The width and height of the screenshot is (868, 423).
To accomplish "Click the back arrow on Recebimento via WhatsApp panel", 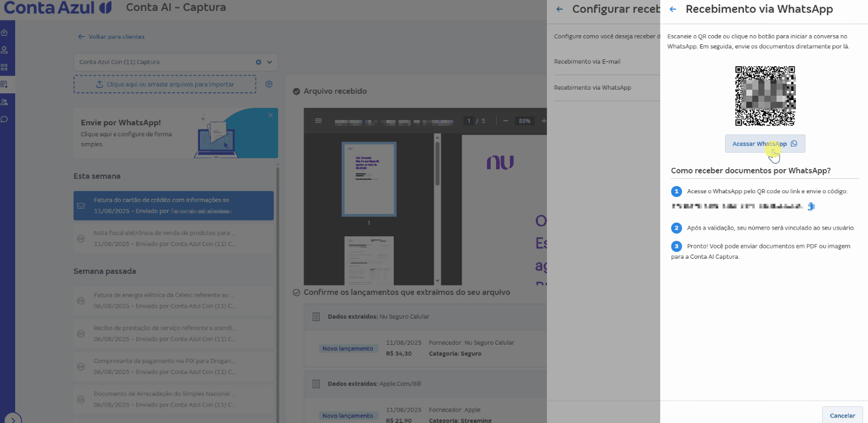I will point(672,9).
